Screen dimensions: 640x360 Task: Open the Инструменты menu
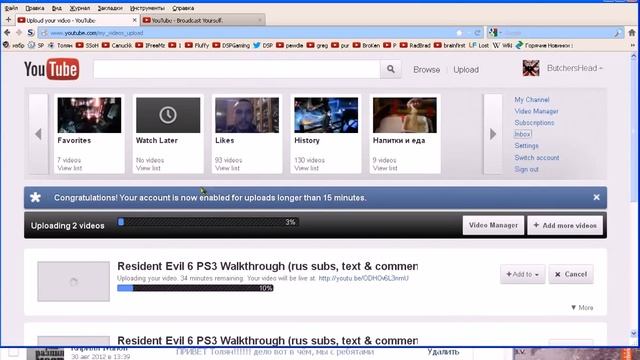147,8
